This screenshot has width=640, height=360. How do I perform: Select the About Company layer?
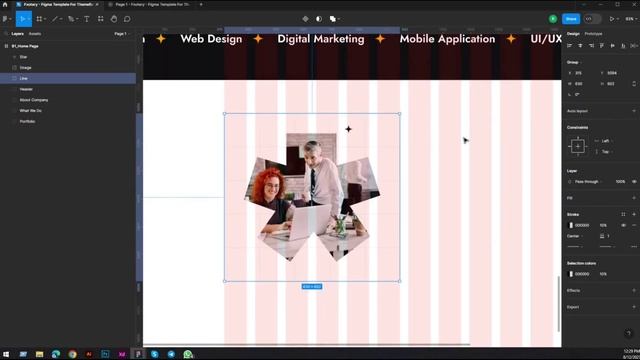click(68, 100)
